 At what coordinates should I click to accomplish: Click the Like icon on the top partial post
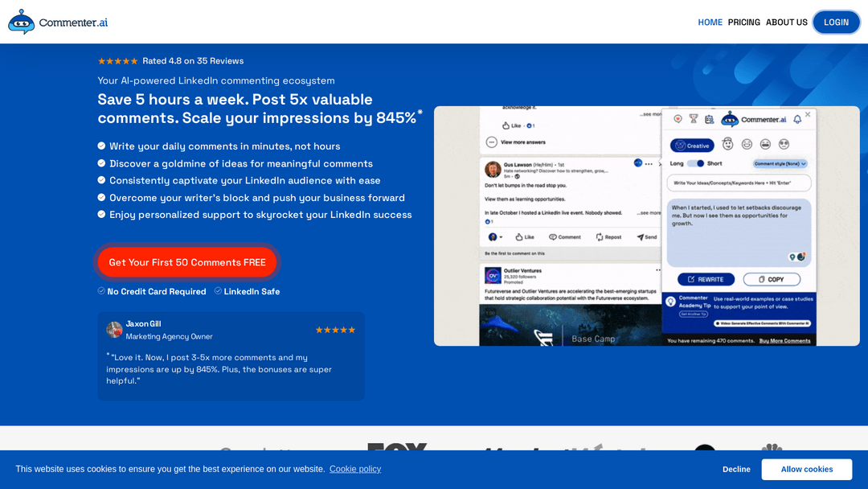pos(506,125)
